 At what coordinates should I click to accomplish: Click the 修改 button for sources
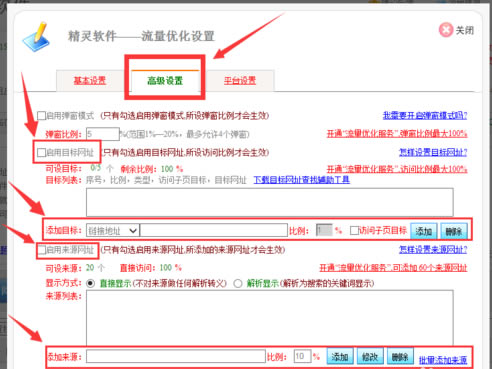pos(370,357)
